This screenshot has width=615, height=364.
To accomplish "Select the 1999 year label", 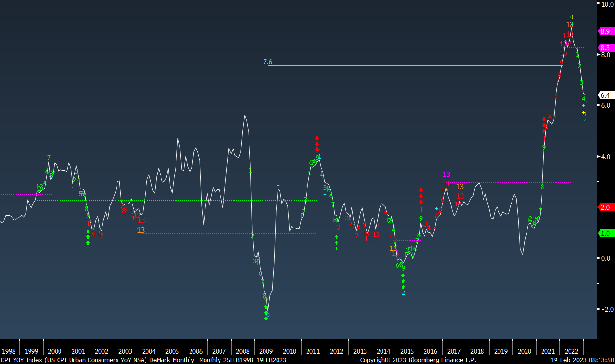I will coord(31,351).
